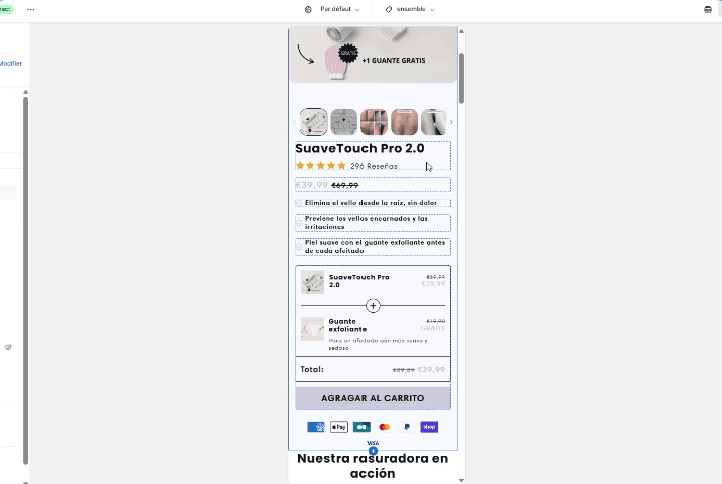Select the first product thumbnail
Image resolution: width=722 pixels, height=484 pixels.
tap(314, 122)
